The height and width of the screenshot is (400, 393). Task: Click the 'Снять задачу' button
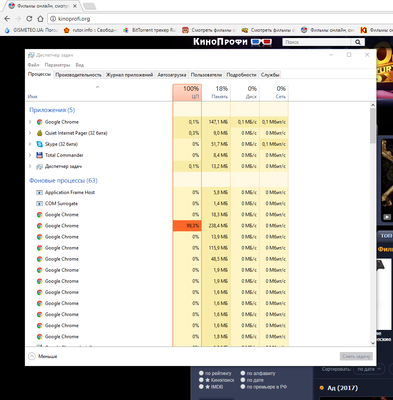[x=356, y=356]
